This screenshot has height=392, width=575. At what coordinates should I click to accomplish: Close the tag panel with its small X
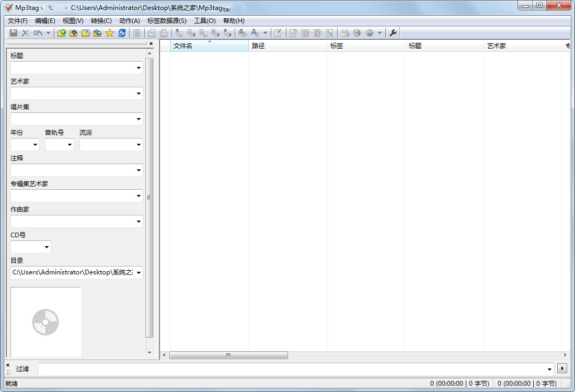(151, 44)
